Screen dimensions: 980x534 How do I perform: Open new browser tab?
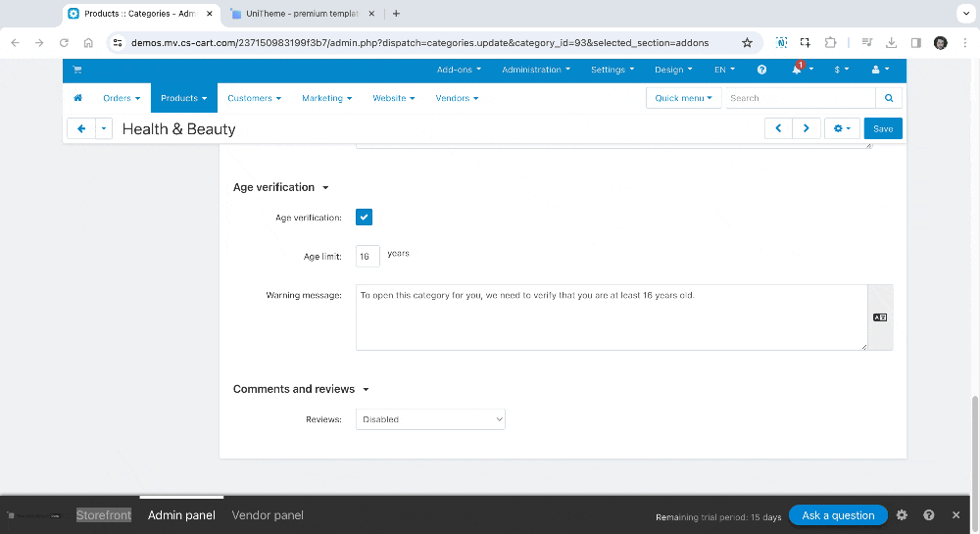pyautogui.click(x=396, y=13)
